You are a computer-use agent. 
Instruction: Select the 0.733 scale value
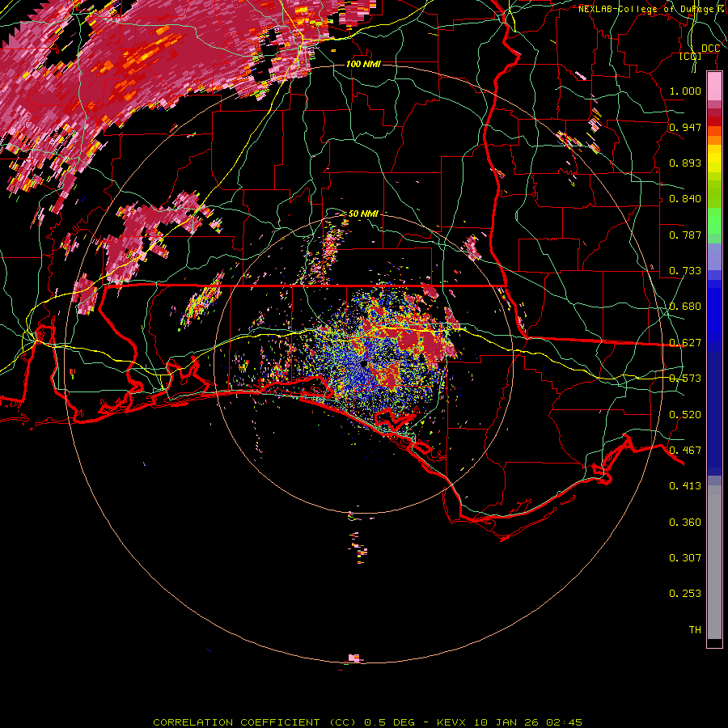(x=685, y=271)
